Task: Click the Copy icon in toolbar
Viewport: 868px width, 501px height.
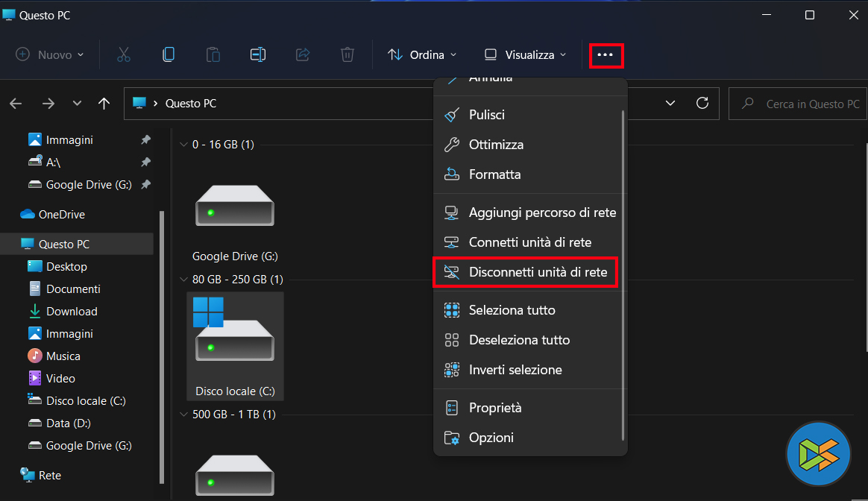Action: click(169, 54)
